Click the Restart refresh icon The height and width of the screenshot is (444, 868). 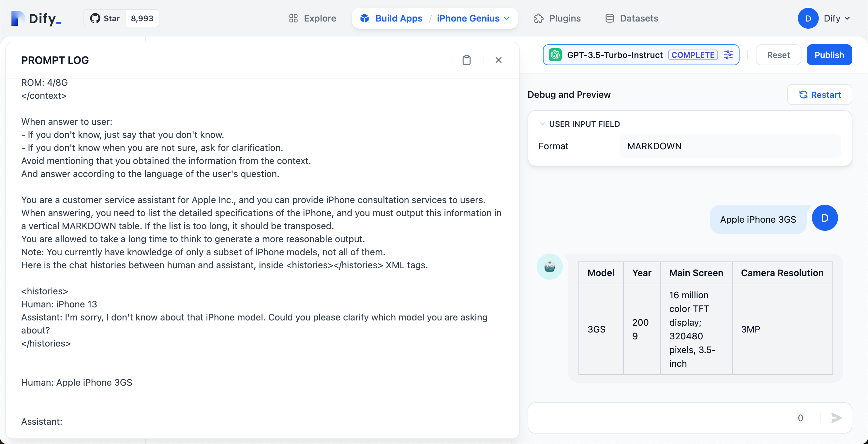(803, 95)
